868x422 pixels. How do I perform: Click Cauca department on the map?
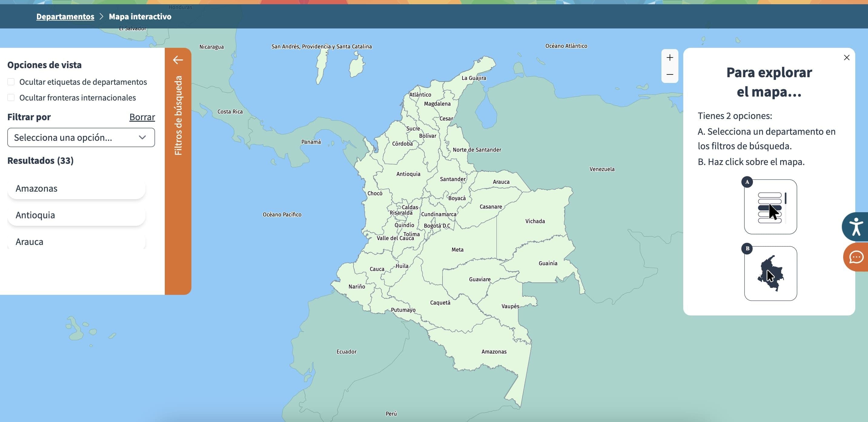[x=377, y=269]
